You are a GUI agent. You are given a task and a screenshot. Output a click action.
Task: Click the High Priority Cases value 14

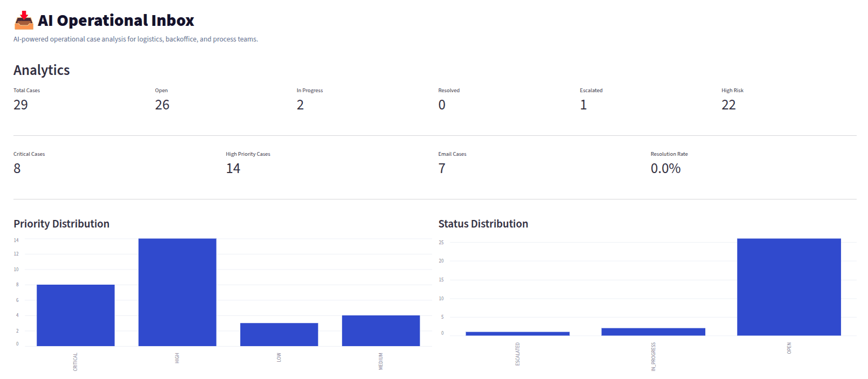233,168
